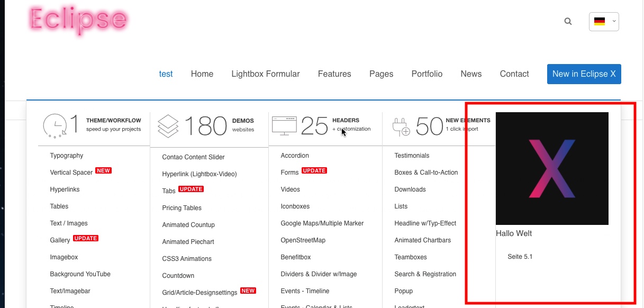Screen dimensions: 644x308
Task: Open the Vertical Spacer link
Action: pyautogui.click(x=71, y=173)
